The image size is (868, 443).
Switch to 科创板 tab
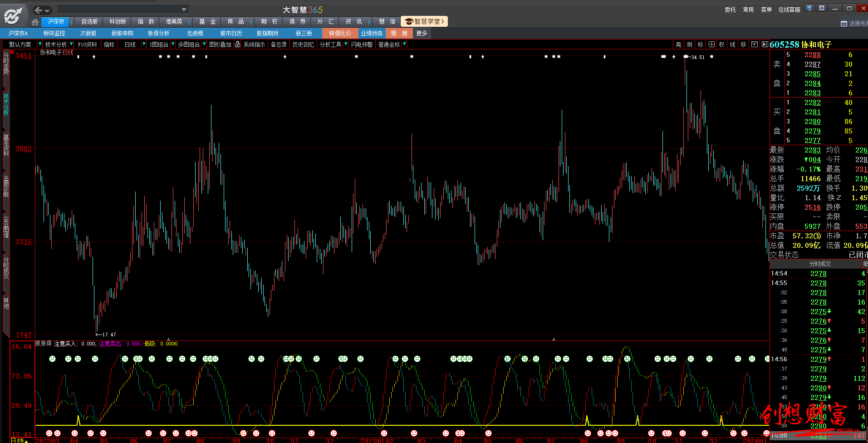pyautogui.click(x=118, y=21)
